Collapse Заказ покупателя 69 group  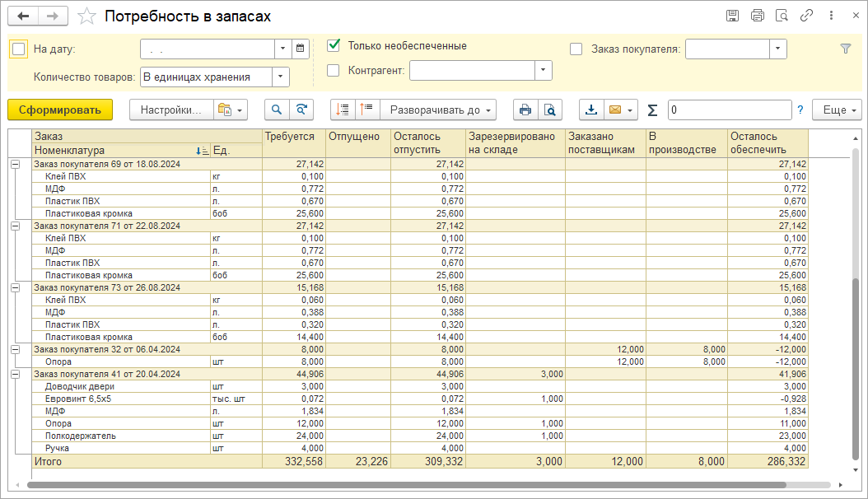coord(15,164)
